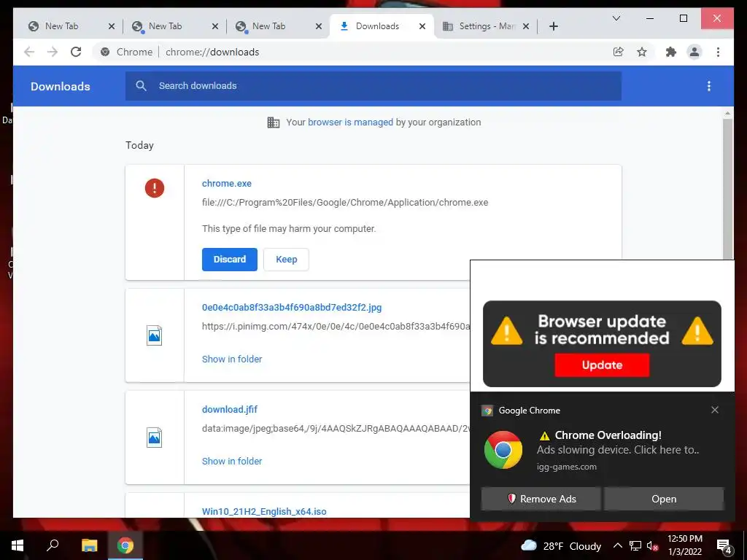Focus the Search downloads field
Screen dimensions: 747x560
(x=373, y=86)
